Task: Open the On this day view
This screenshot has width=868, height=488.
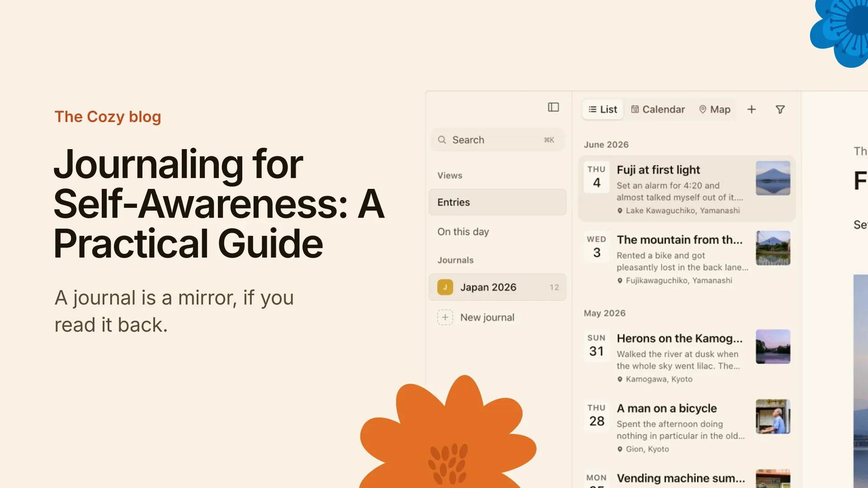Action: (x=497, y=232)
